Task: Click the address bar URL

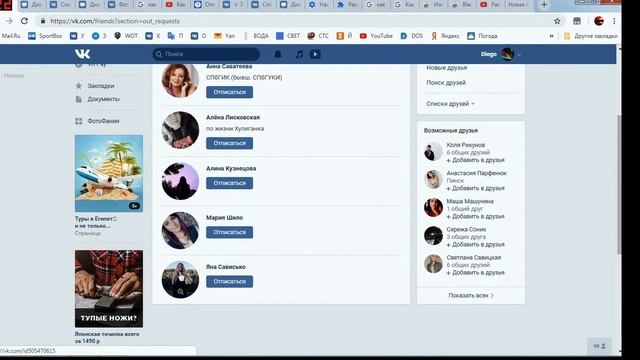Action: (x=115, y=21)
